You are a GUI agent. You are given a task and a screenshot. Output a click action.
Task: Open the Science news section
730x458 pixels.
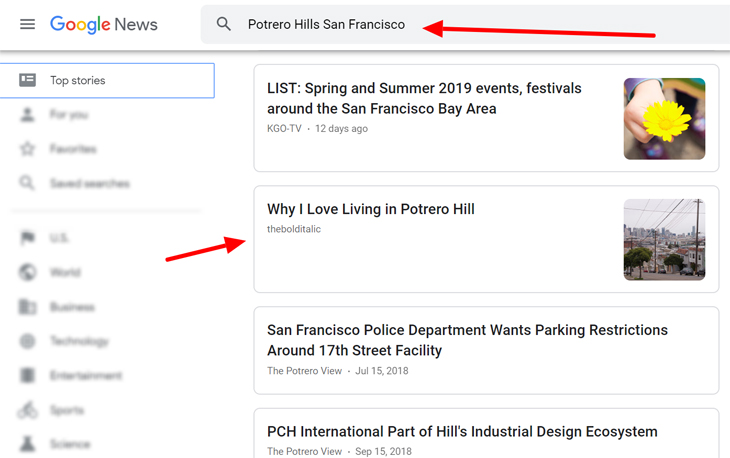click(x=70, y=445)
